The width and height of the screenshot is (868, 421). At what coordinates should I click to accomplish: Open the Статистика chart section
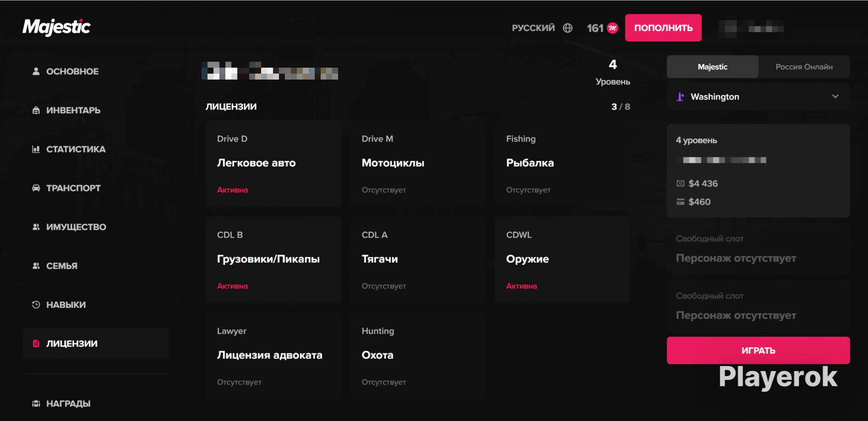(69, 149)
